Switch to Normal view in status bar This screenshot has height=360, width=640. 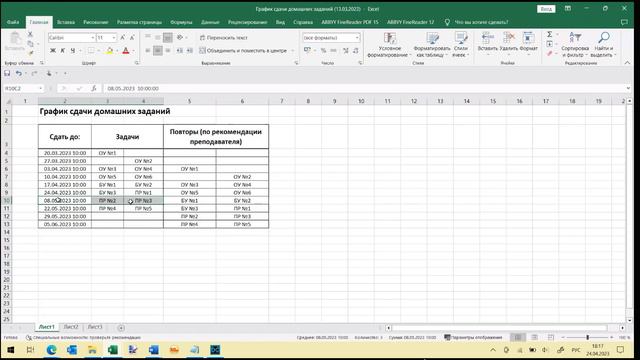click(x=518, y=337)
